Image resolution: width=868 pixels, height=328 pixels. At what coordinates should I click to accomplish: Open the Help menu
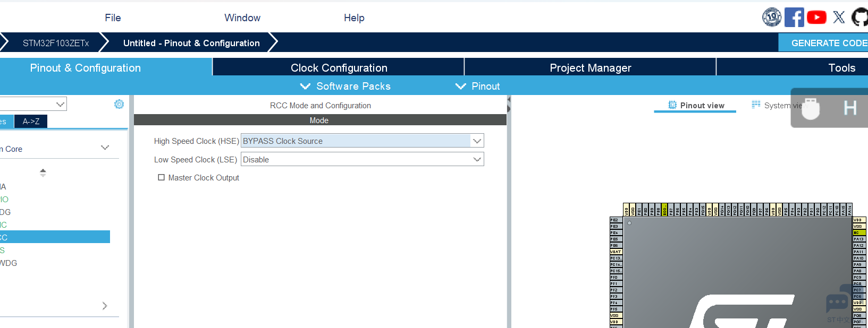[x=354, y=18]
